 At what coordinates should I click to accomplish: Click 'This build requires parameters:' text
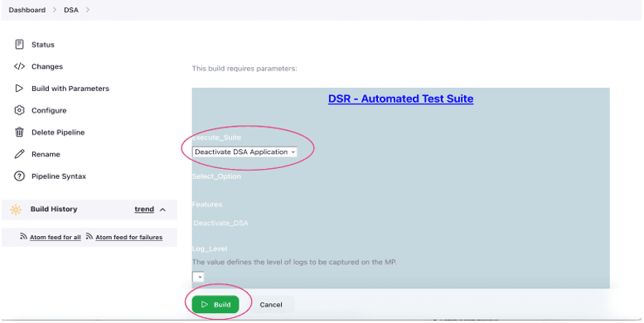pos(245,69)
